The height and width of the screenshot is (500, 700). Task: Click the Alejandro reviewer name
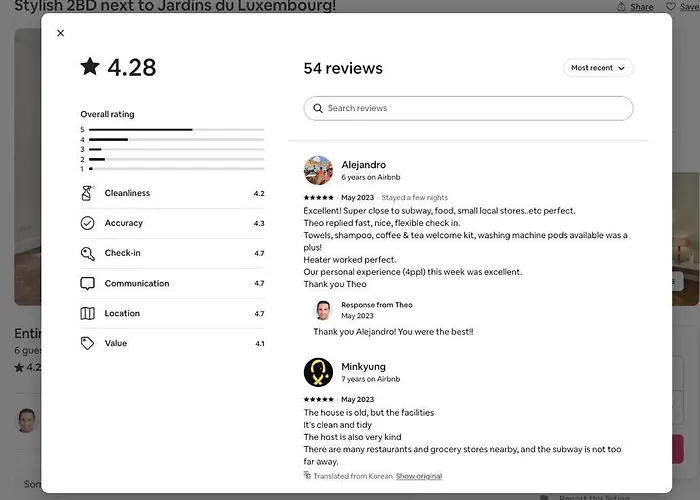pyautogui.click(x=363, y=165)
